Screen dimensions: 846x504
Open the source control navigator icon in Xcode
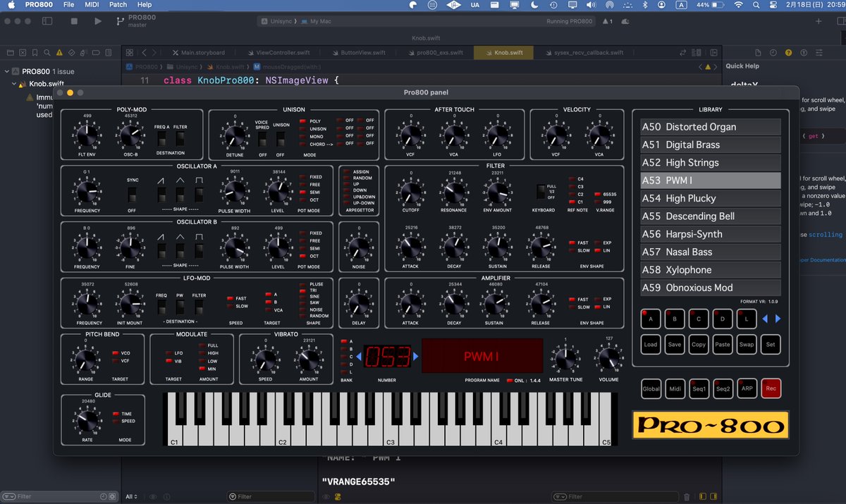pyautogui.click(x=21, y=52)
